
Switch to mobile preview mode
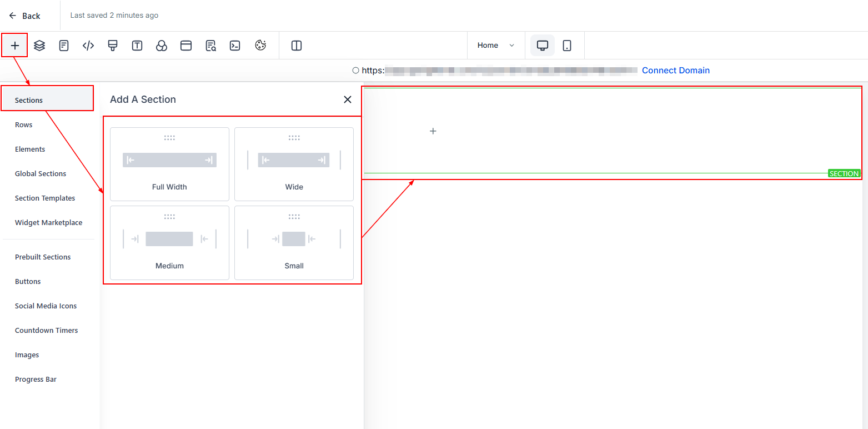[567, 46]
